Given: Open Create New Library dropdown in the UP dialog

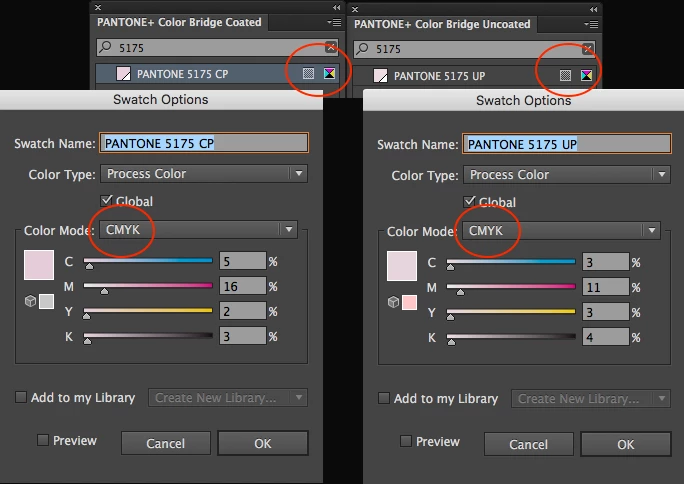Looking at the screenshot, I should click(591, 399).
